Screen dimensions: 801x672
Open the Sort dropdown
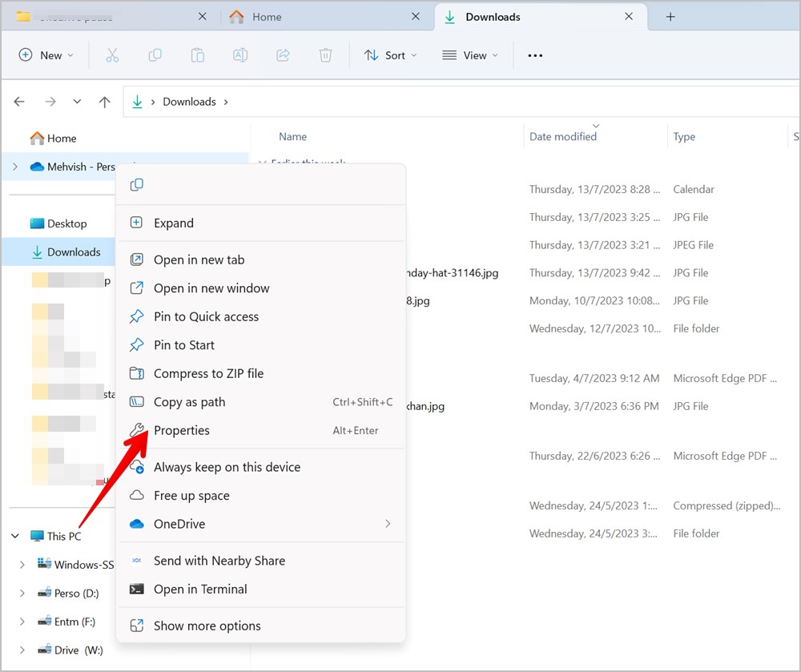pyautogui.click(x=391, y=55)
